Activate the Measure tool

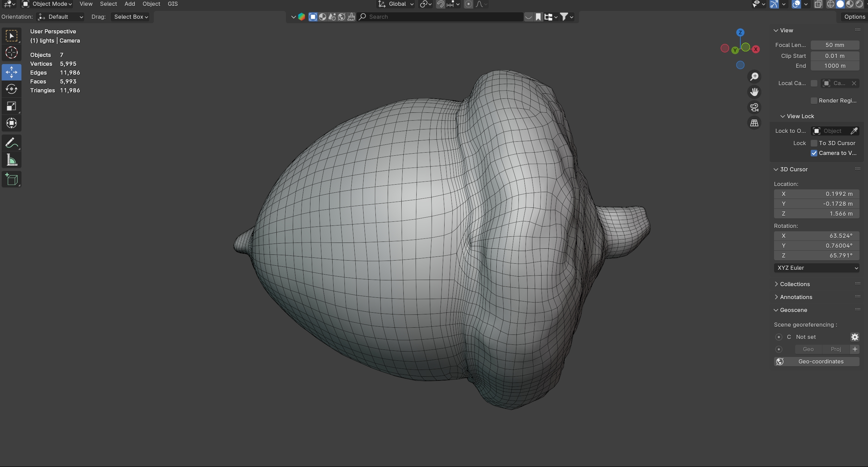[x=11, y=160]
